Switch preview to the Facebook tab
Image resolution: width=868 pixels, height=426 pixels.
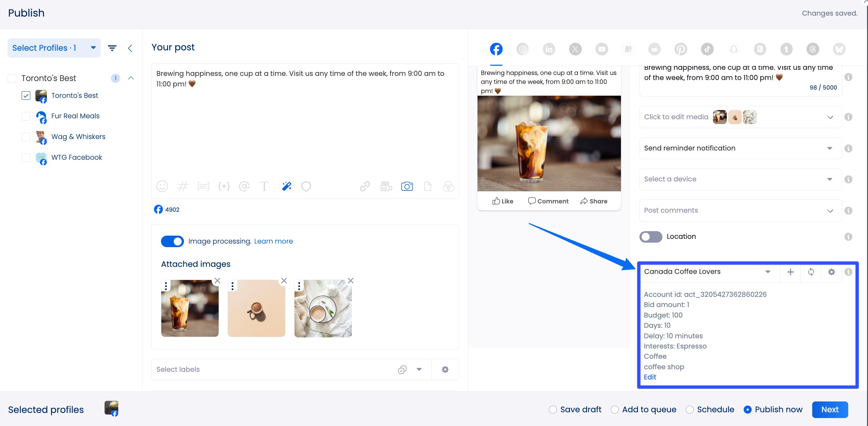click(496, 49)
